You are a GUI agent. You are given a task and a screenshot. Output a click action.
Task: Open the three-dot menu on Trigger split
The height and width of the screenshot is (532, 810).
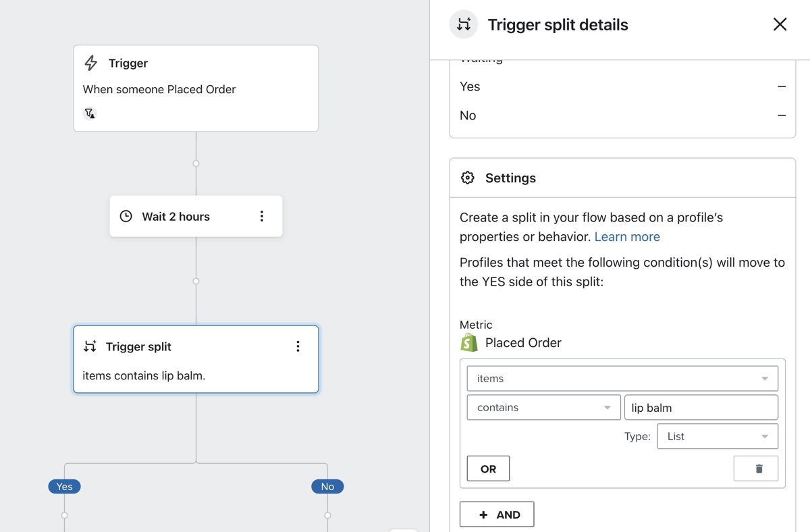pyautogui.click(x=298, y=346)
